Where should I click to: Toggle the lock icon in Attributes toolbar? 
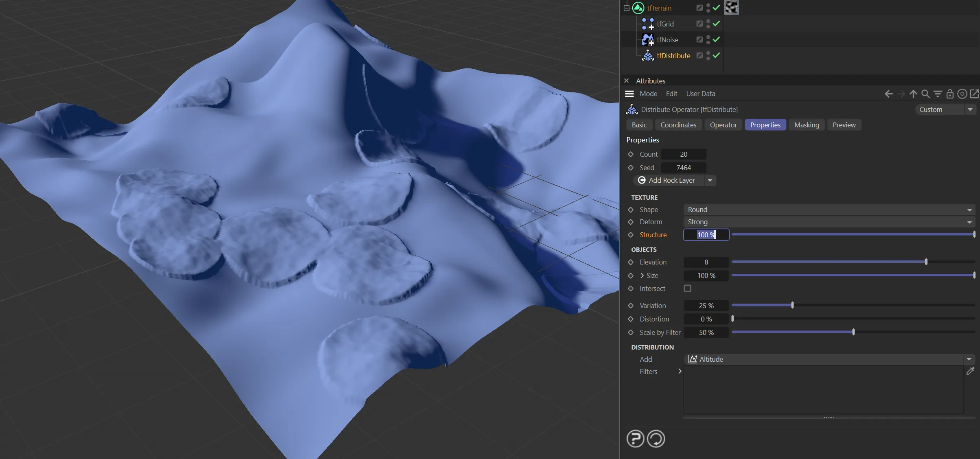pos(950,94)
